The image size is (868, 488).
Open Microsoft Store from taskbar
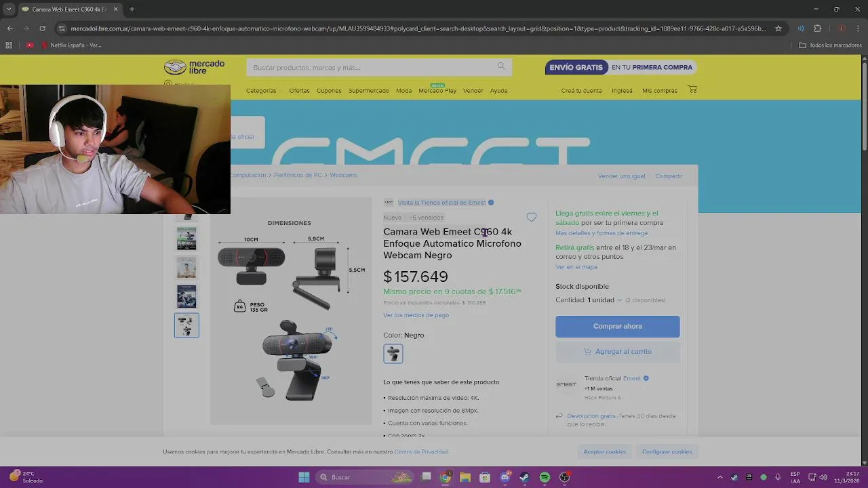click(x=485, y=477)
